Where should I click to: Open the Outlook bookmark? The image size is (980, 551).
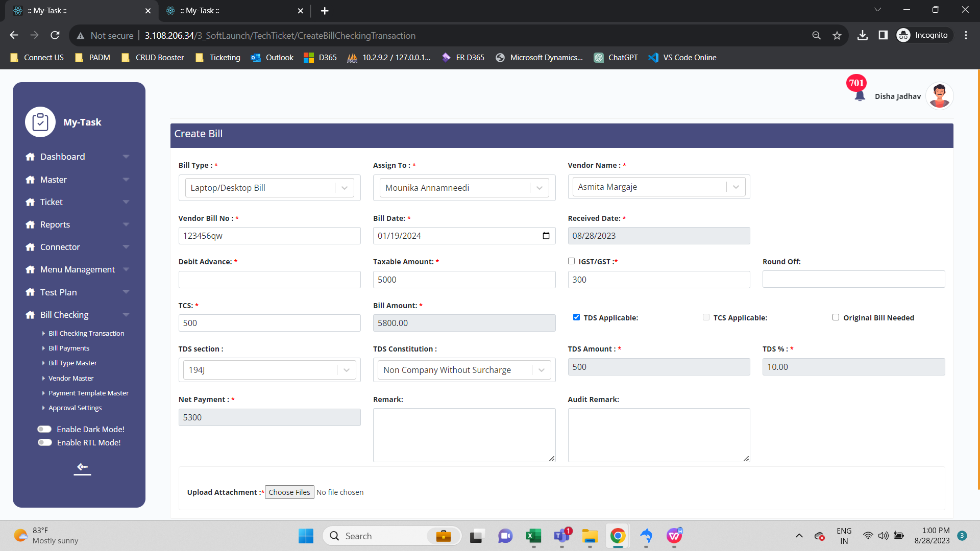click(272, 58)
